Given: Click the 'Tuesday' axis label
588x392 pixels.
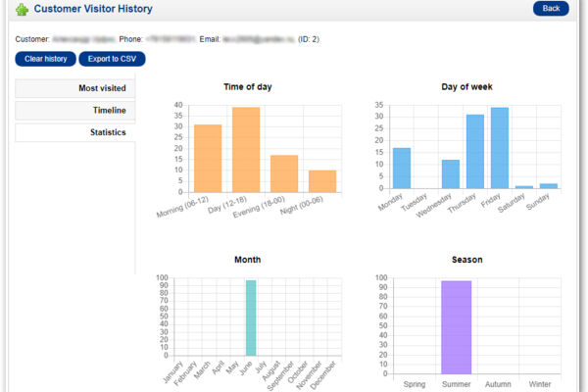Looking at the screenshot, I should tap(414, 202).
